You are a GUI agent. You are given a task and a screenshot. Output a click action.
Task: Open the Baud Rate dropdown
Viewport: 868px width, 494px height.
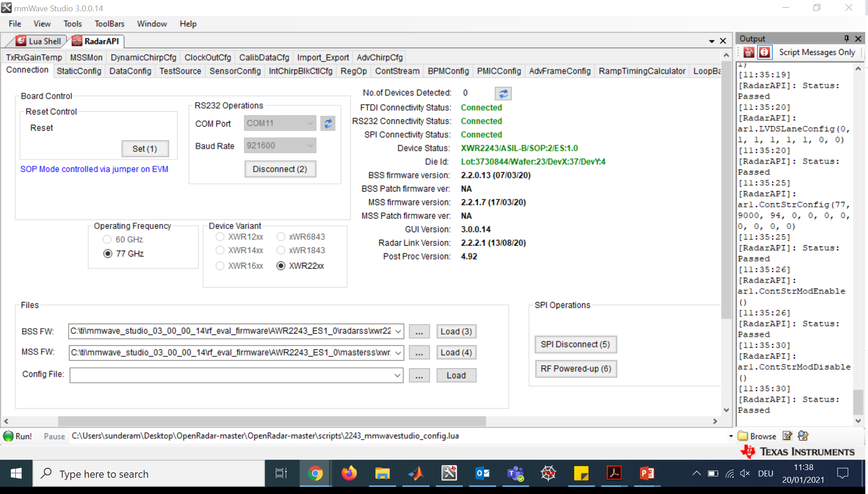click(x=310, y=146)
